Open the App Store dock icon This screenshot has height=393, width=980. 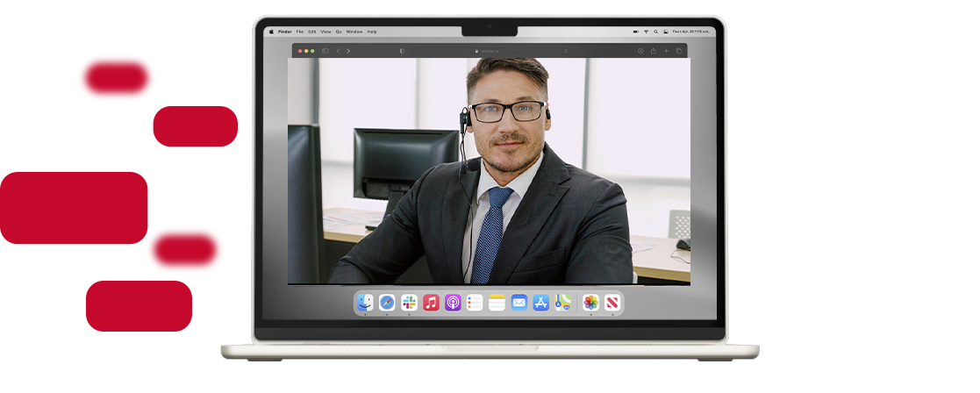[541, 303]
